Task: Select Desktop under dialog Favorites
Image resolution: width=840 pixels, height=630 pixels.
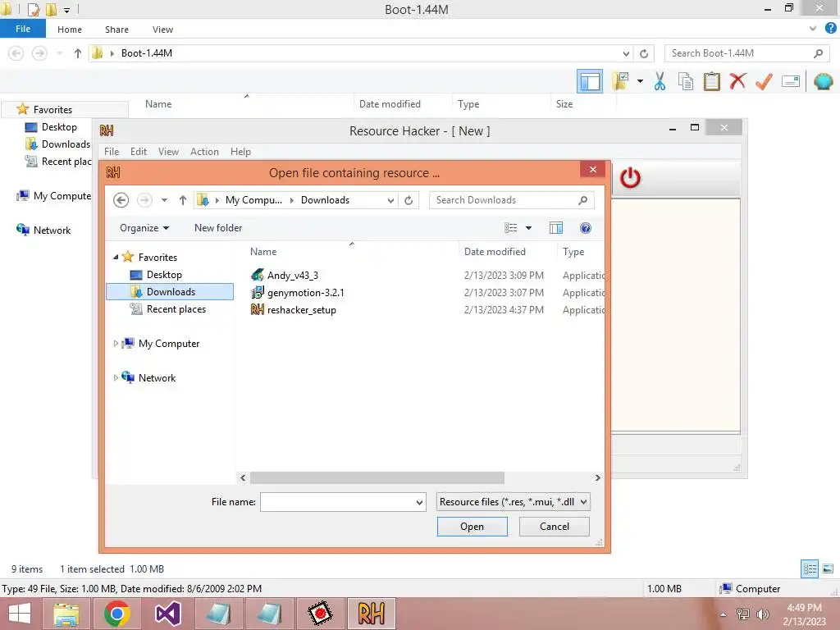Action: tap(164, 275)
